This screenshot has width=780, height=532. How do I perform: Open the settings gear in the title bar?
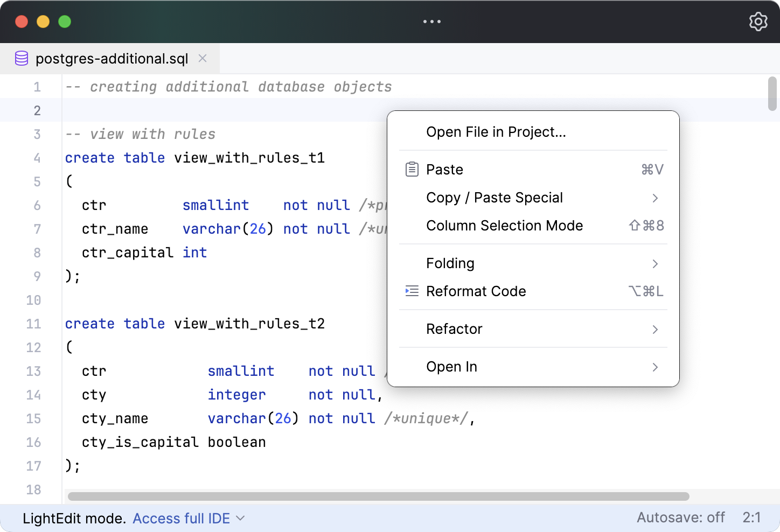point(758,22)
